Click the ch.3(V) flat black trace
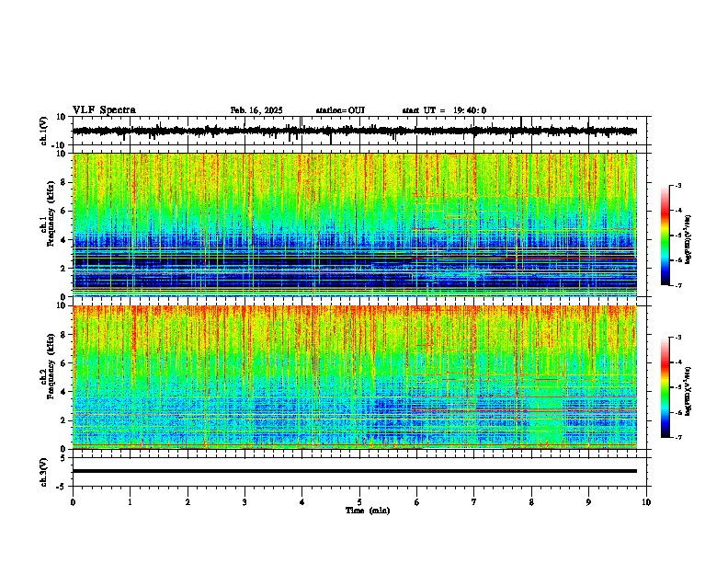Viewport: 728px width, 563px height. coord(355,471)
